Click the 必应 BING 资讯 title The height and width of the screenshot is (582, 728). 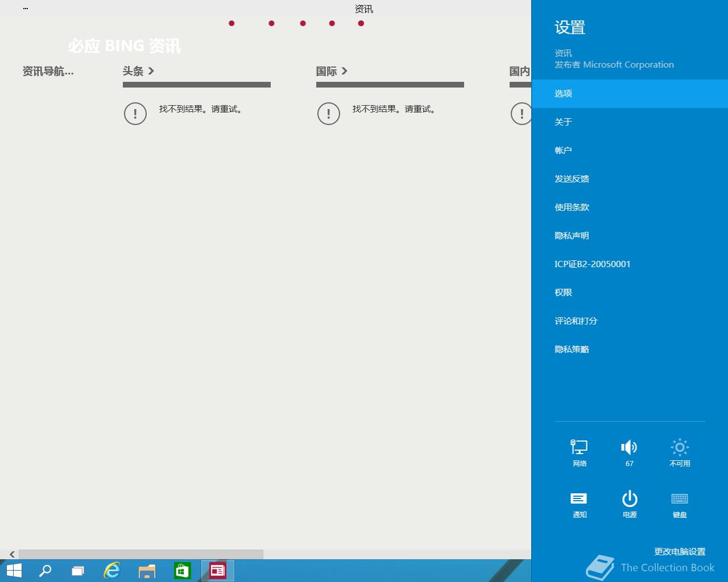pyautogui.click(x=125, y=46)
